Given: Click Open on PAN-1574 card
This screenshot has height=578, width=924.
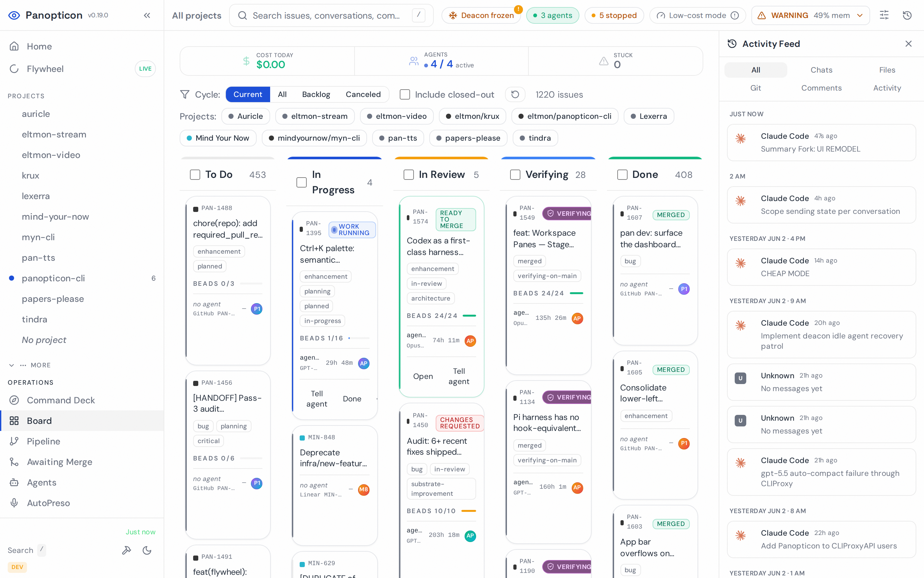Looking at the screenshot, I should click(x=423, y=376).
